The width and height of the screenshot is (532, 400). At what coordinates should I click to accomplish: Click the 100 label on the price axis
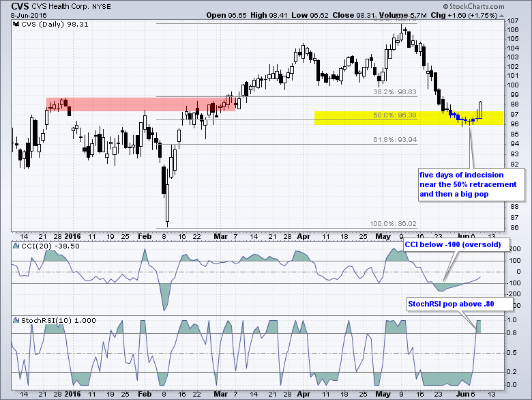pos(513,85)
